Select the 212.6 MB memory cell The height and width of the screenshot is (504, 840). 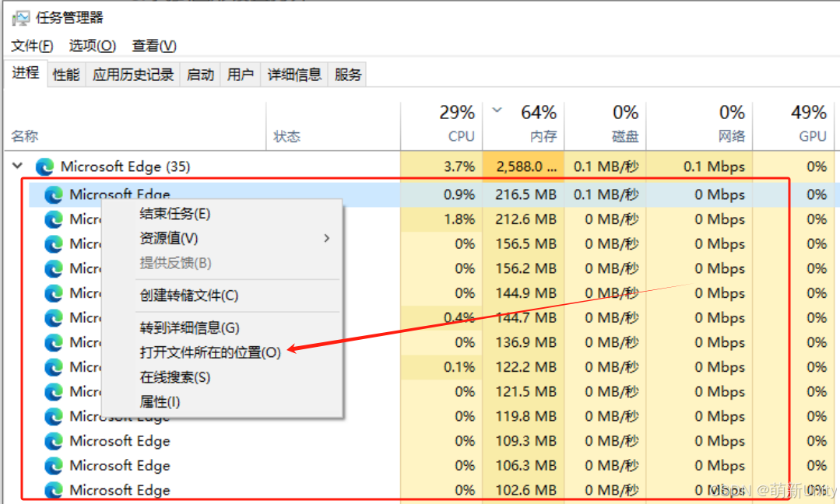click(x=523, y=219)
